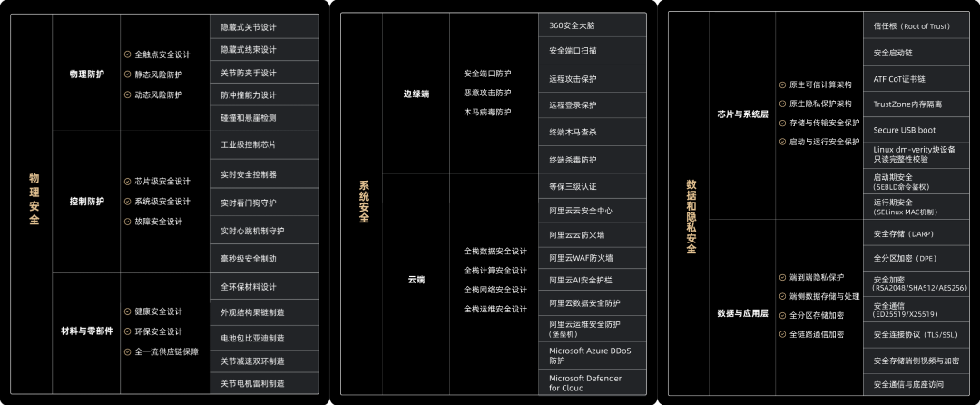Viewport: 980px width, 405px height.
Task: Click the check icon beside 端到端隐私保护
Action: [782, 277]
